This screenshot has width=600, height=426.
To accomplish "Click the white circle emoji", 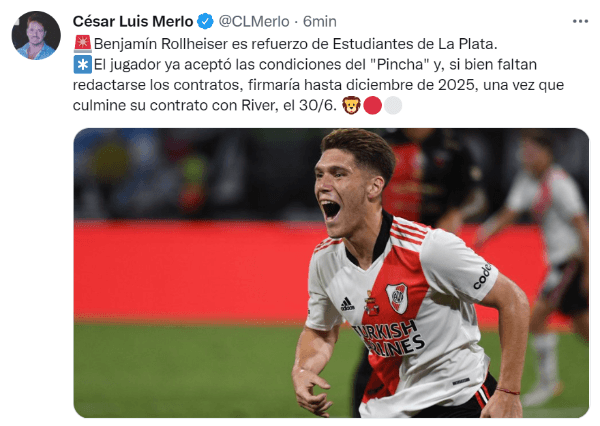I will coord(393,106).
